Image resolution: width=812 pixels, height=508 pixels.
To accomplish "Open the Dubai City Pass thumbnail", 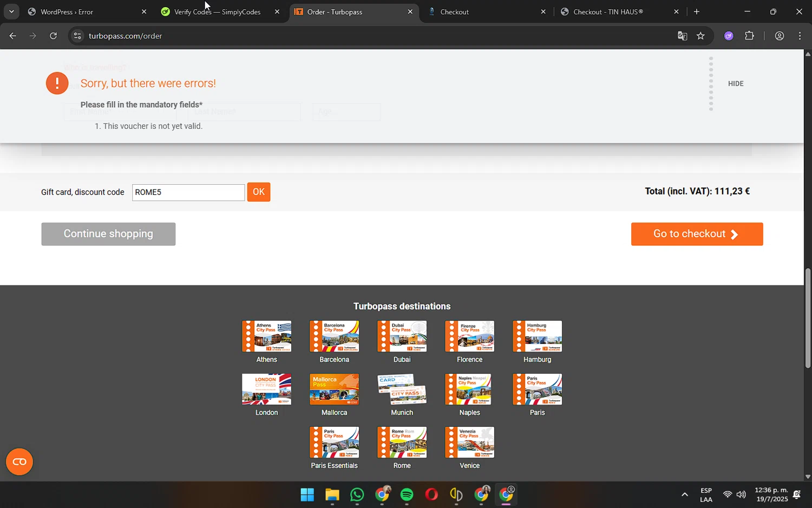I will click(402, 336).
